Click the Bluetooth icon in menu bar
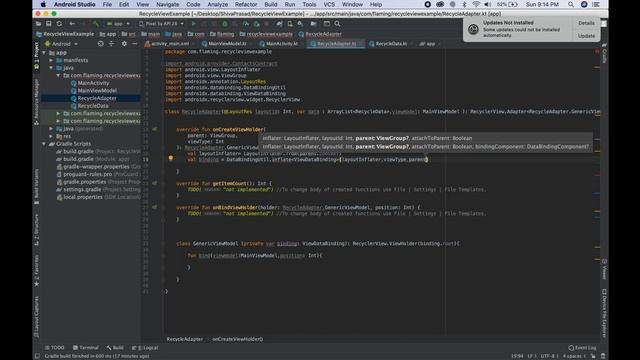 click(464, 4)
